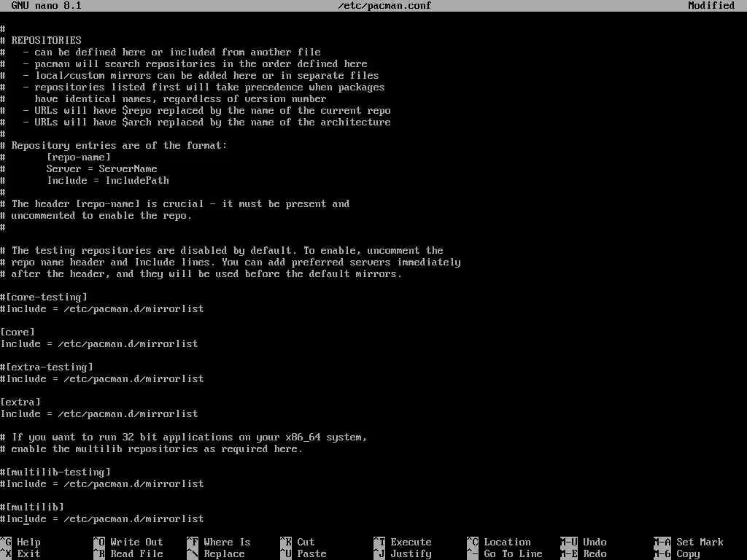Image resolution: width=747 pixels, height=560 pixels.
Task: Click the ^C Location shortcut
Action: (499, 542)
